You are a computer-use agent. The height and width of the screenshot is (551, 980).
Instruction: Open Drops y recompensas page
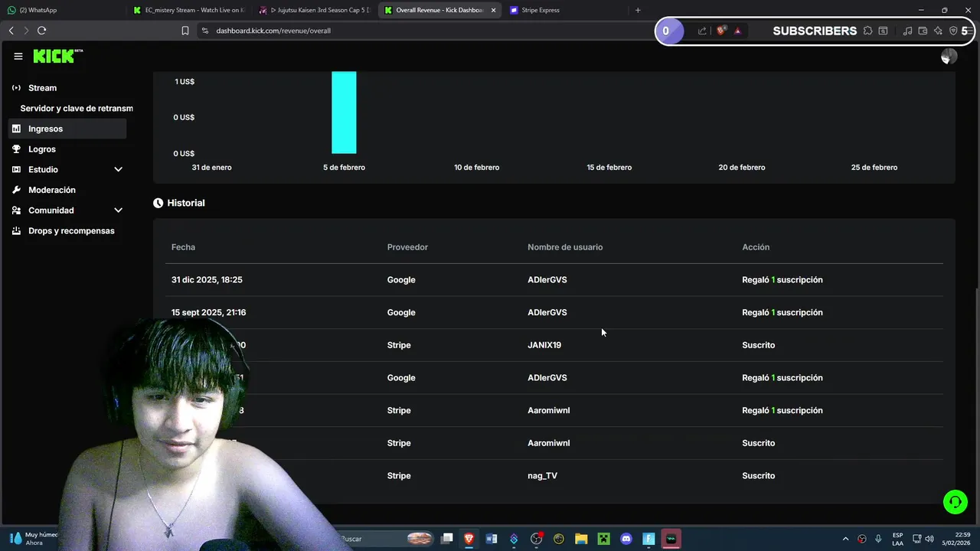point(71,230)
